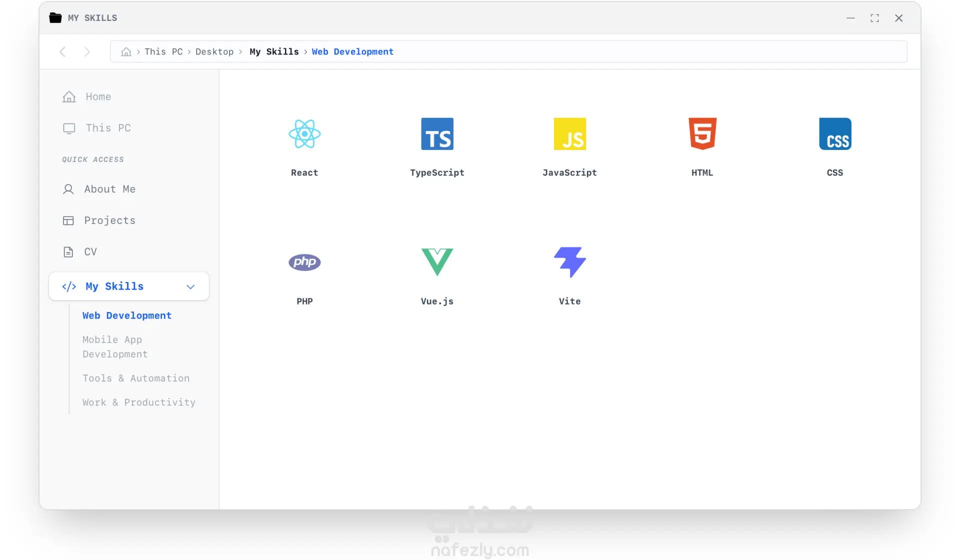The image size is (960, 560).
Task: Click the React label text
Action: (304, 172)
